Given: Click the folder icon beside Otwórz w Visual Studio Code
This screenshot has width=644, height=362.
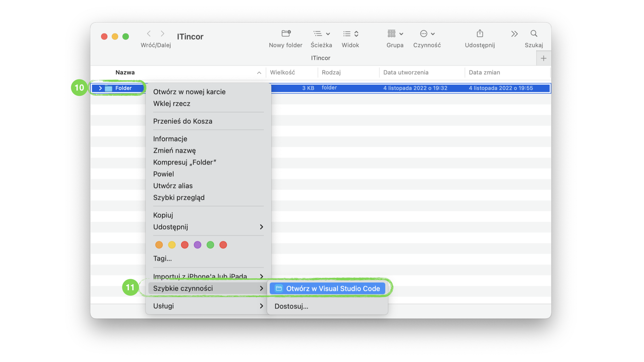Looking at the screenshot, I should (279, 288).
